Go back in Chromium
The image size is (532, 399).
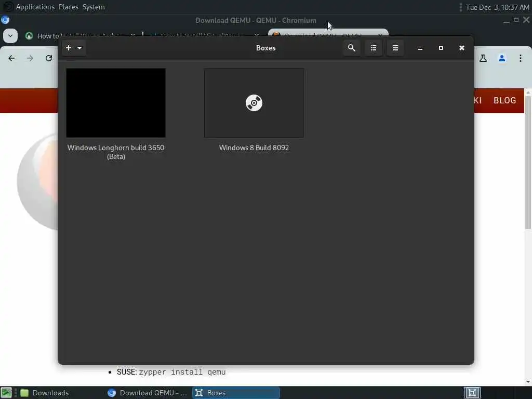pos(11,58)
